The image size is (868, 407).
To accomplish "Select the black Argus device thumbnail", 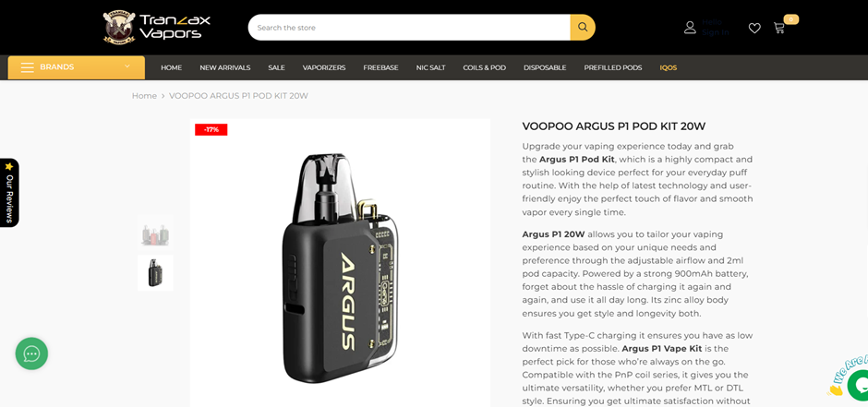I will 155,272.
